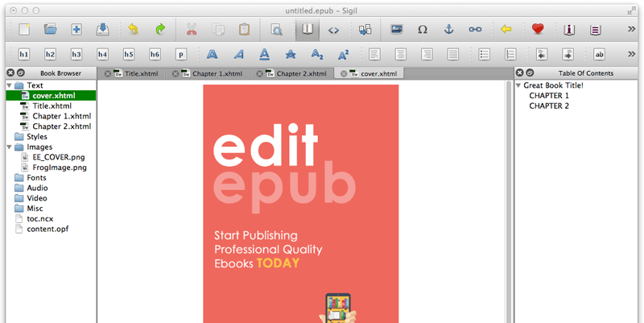Insert special character Omega icon

[423, 30]
